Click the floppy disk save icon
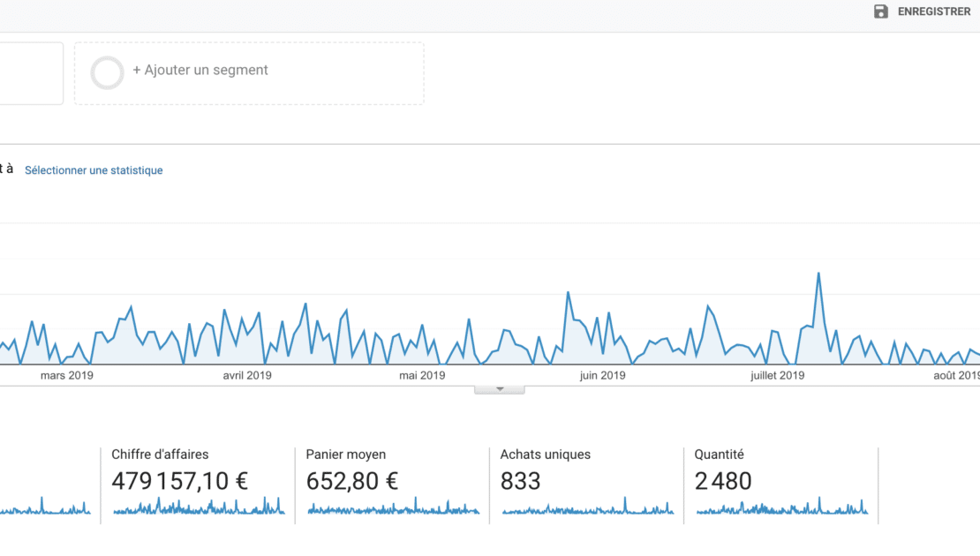 [x=880, y=11]
